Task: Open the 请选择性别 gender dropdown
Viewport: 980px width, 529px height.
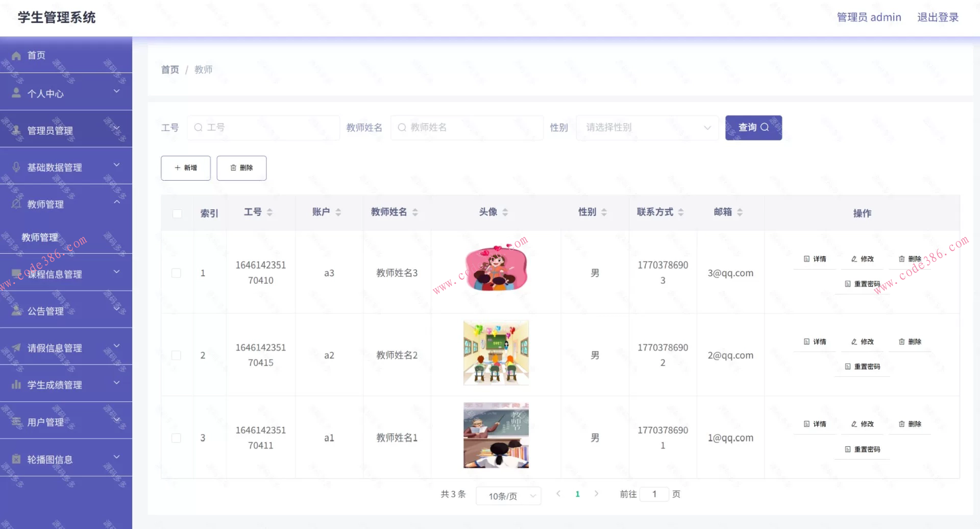Action: point(647,128)
